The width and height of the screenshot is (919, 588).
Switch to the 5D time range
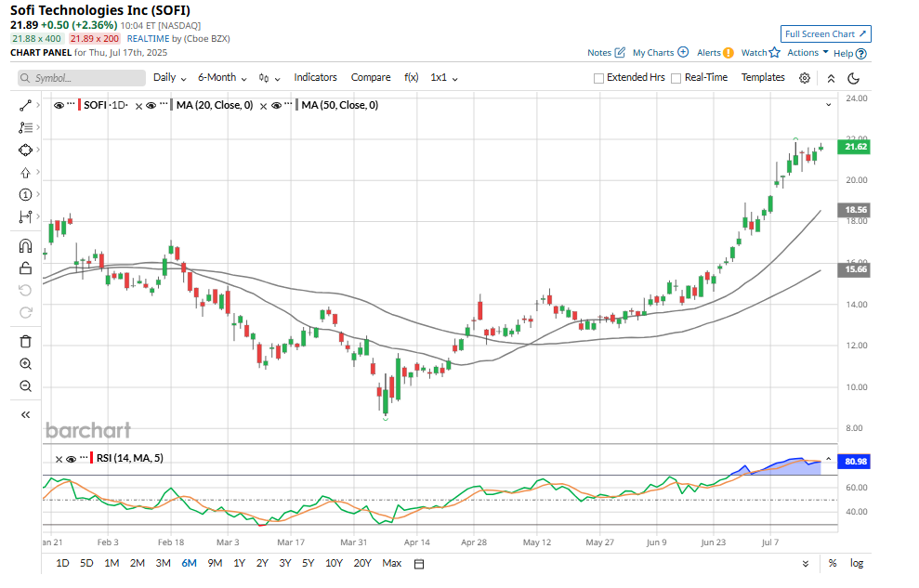click(86, 563)
